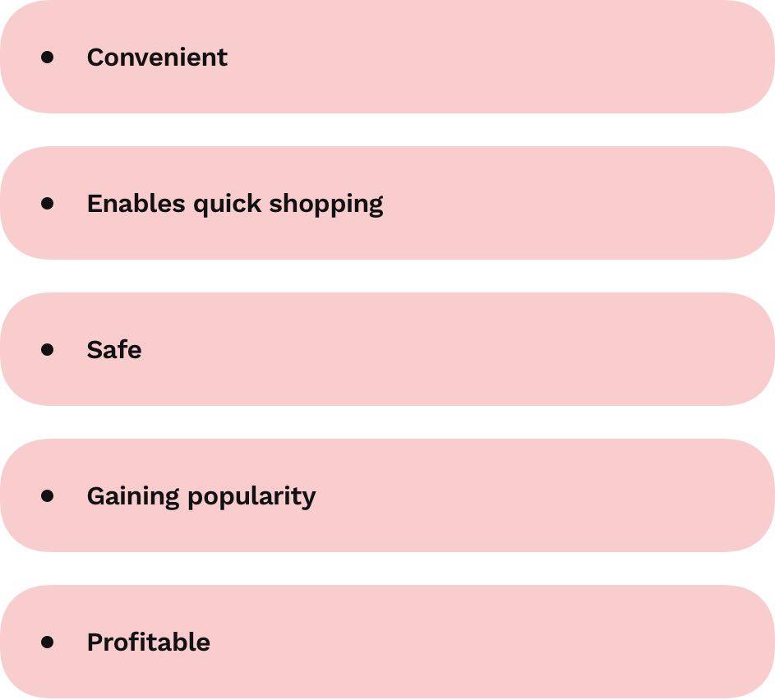Screen dimensions: 775x700
Task: Click empty pink area of Convenient pill
Action: [494, 57]
